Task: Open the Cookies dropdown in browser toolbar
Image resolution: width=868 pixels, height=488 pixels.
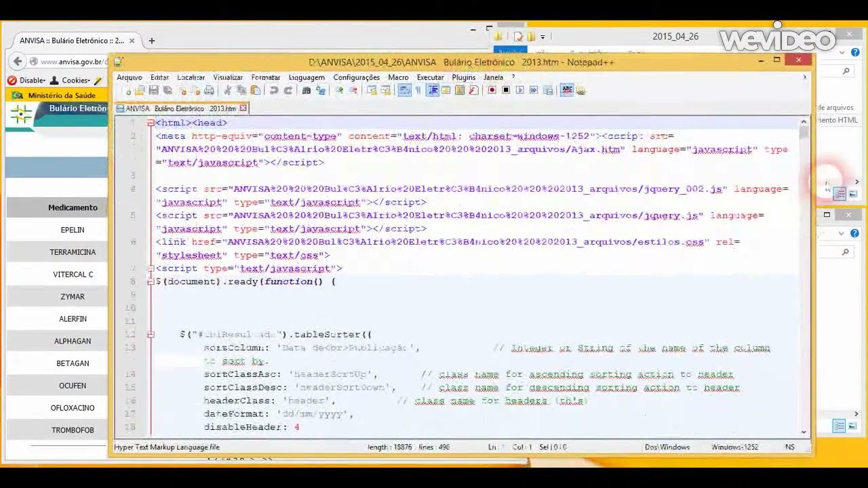Action: pos(71,80)
